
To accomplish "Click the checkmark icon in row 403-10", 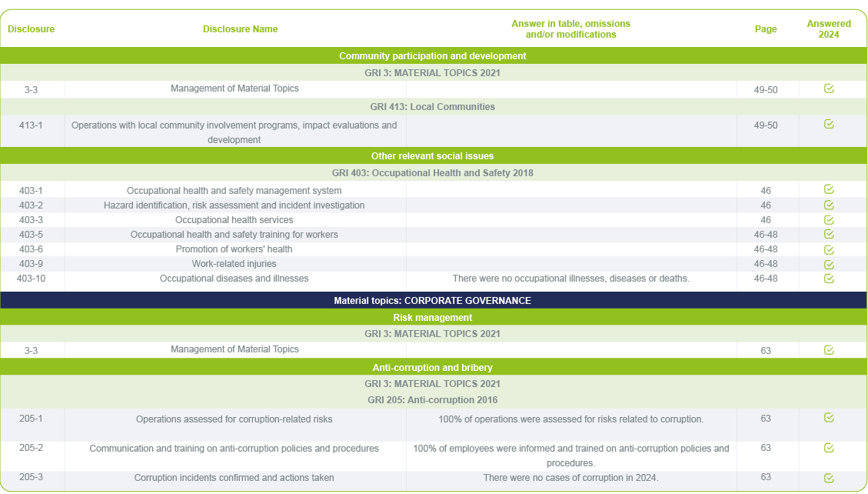I will pyautogui.click(x=829, y=279).
